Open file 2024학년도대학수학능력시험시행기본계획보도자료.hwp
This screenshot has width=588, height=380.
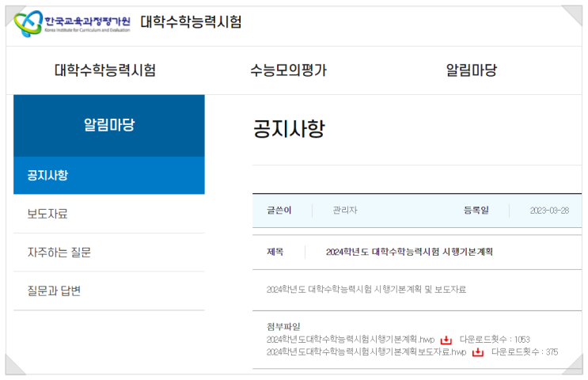pos(366,351)
